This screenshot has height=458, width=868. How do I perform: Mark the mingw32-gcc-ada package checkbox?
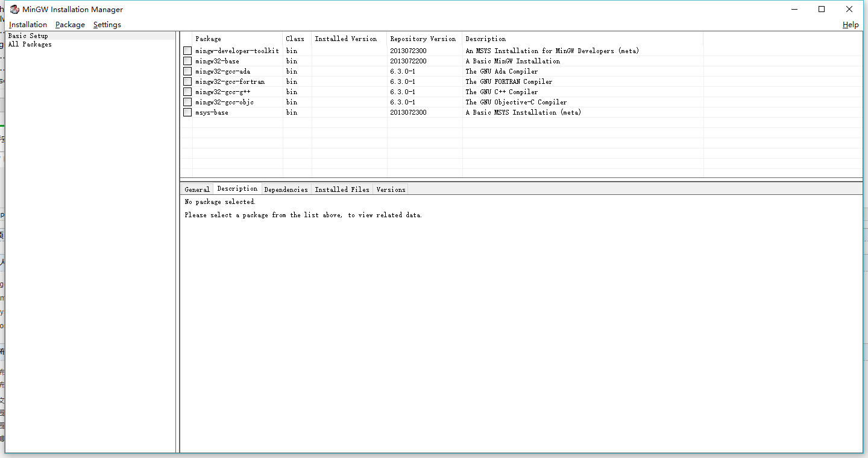click(187, 71)
